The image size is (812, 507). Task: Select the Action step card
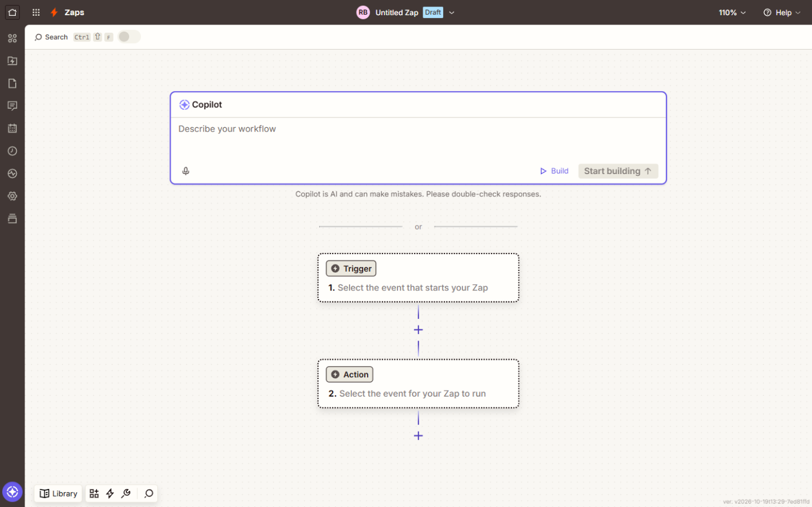click(418, 383)
